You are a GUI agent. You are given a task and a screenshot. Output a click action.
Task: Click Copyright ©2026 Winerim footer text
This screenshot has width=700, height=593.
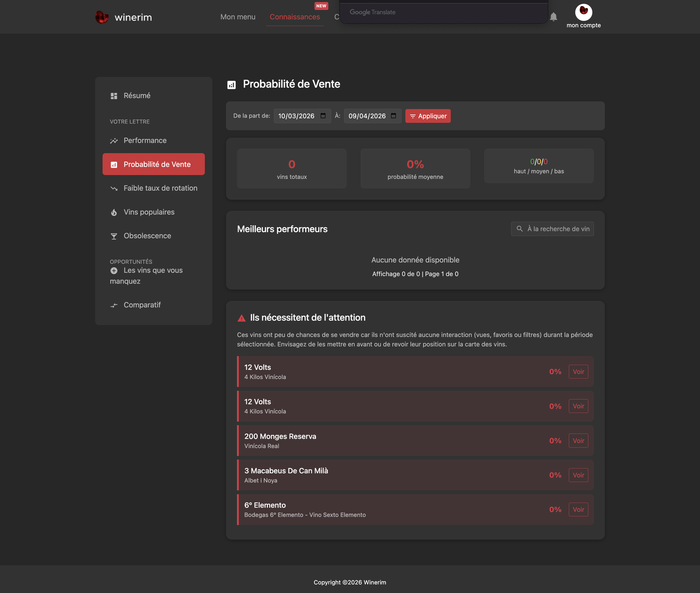[350, 582]
